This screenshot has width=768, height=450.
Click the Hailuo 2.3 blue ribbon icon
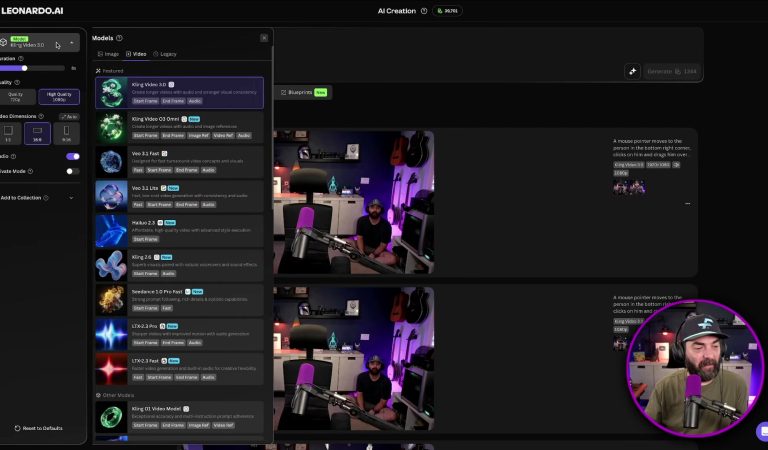coord(112,231)
